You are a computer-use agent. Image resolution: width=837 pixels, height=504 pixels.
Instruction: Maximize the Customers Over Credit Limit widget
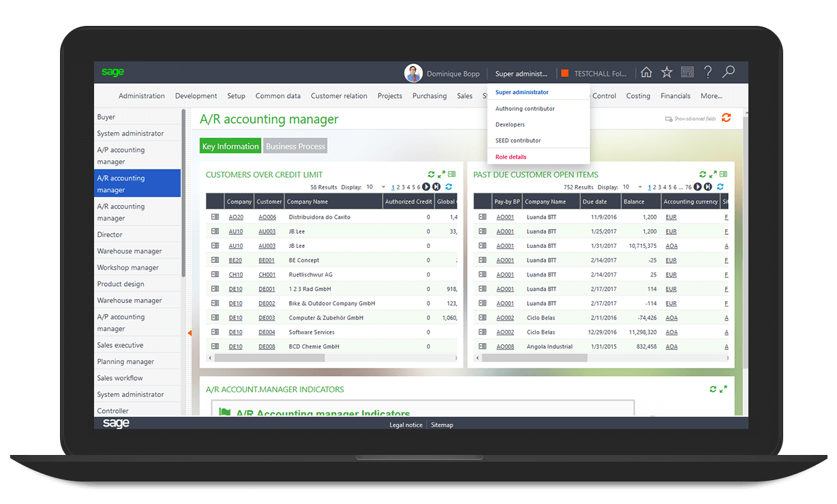(441, 174)
